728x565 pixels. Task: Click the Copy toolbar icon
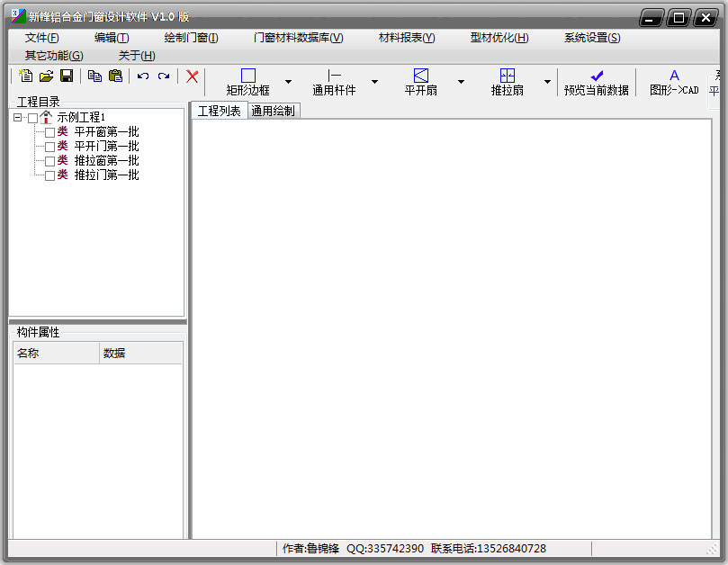pos(94,76)
